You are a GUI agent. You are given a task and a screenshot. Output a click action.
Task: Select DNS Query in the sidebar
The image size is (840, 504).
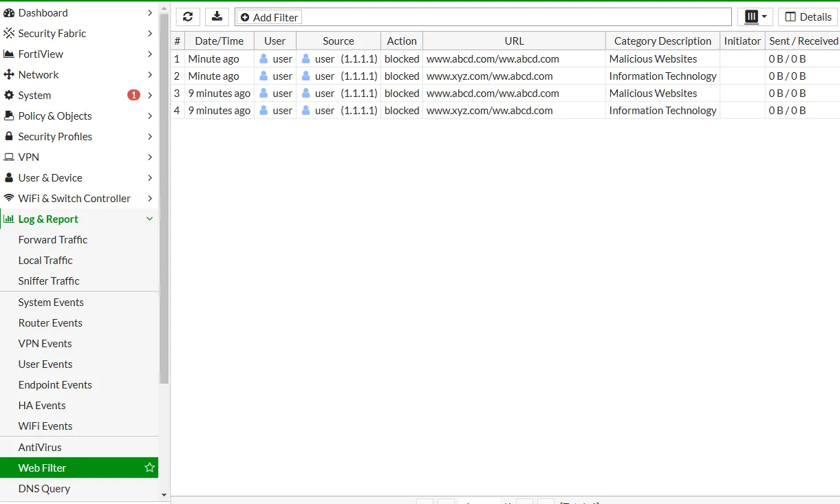pyautogui.click(x=44, y=489)
